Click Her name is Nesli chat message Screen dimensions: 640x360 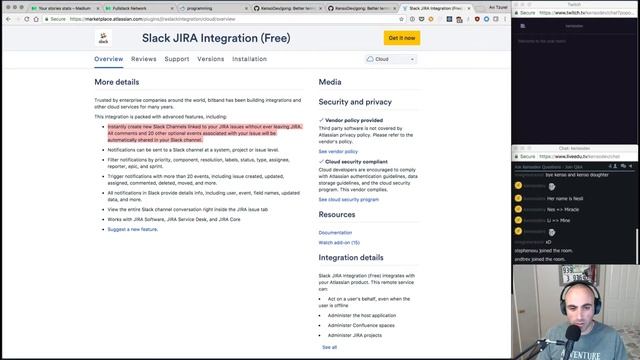565,198
